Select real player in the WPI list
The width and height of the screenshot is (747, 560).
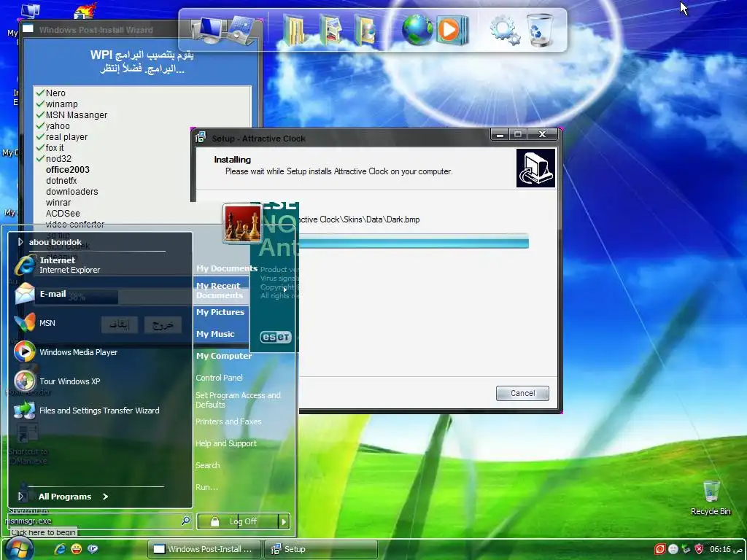pyautogui.click(x=66, y=136)
